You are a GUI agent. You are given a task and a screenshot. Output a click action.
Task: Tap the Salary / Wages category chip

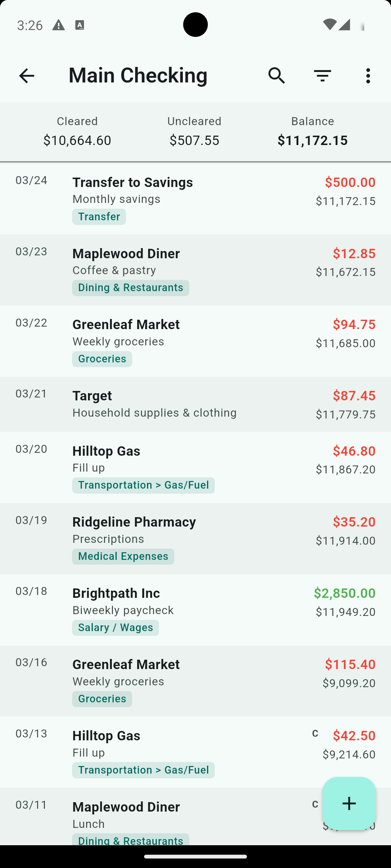pyautogui.click(x=115, y=627)
